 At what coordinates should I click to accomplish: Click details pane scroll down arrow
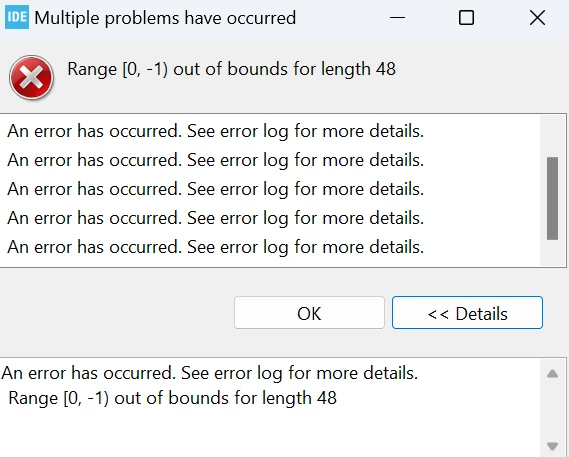[x=552, y=446]
